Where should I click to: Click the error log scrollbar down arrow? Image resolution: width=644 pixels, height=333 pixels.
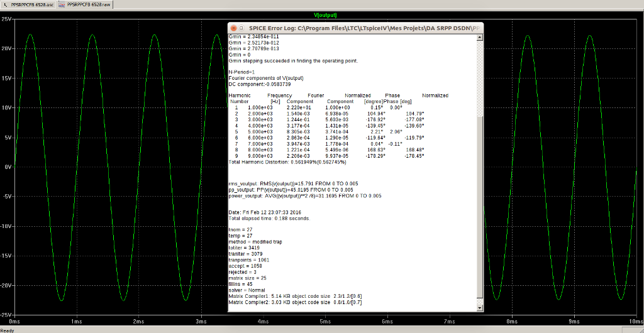coord(479,308)
